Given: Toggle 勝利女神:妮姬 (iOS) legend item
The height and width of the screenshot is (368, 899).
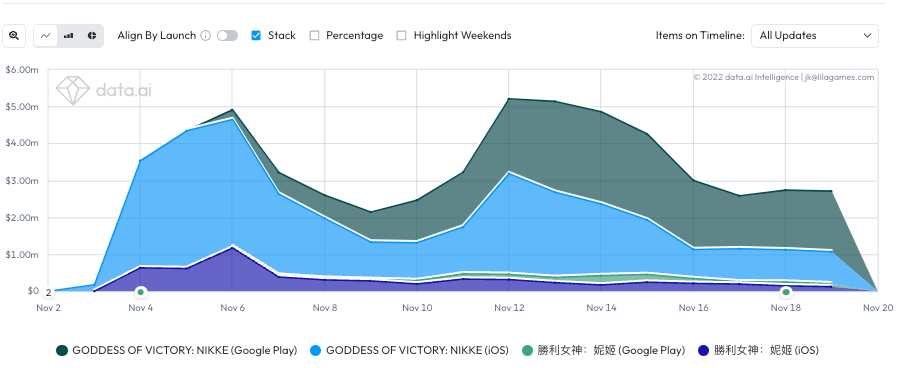Looking at the screenshot, I should tap(758, 350).
